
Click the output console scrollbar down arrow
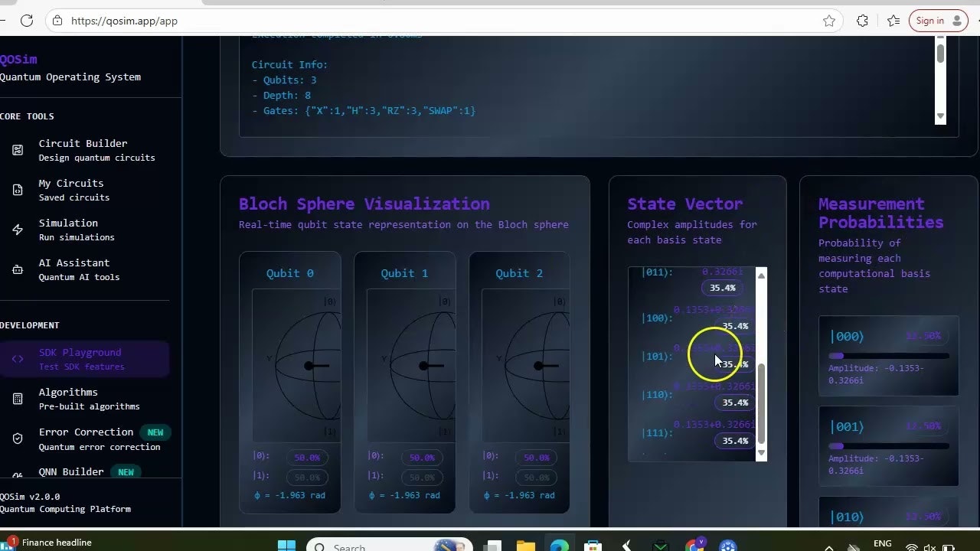click(x=940, y=116)
